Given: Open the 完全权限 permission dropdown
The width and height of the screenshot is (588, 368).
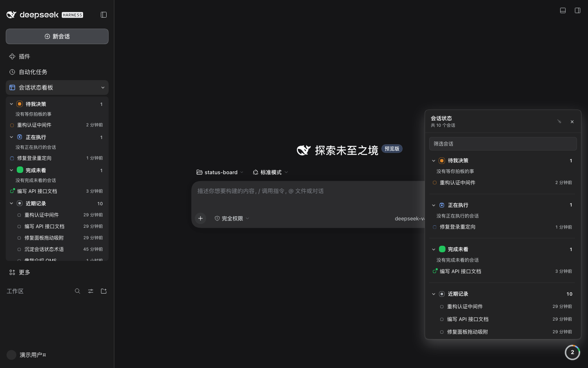Looking at the screenshot, I should 232,218.
